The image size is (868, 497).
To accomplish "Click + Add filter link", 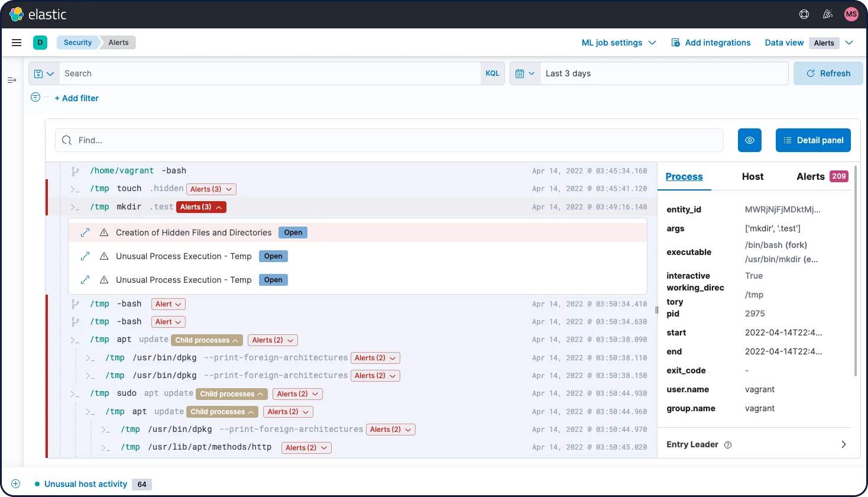I will coord(77,98).
